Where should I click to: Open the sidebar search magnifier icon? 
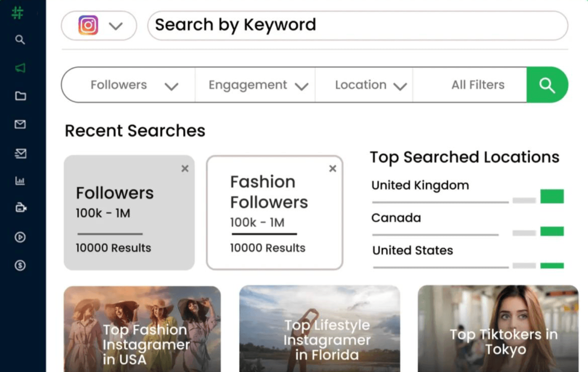[x=20, y=40]
